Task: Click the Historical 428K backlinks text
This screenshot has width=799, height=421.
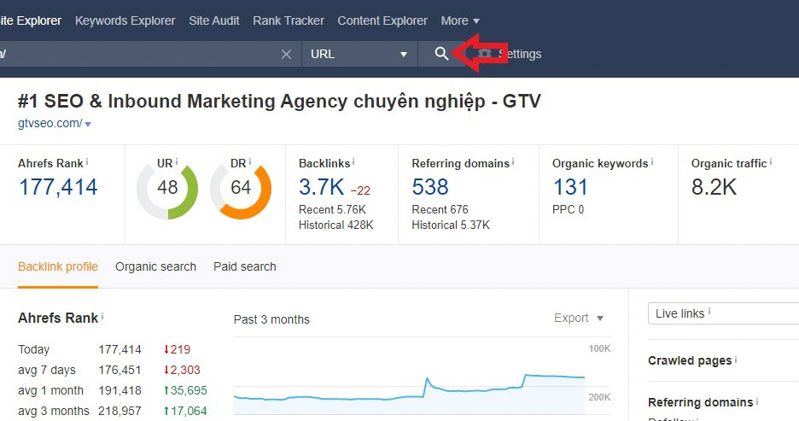Action: (336, 225)
